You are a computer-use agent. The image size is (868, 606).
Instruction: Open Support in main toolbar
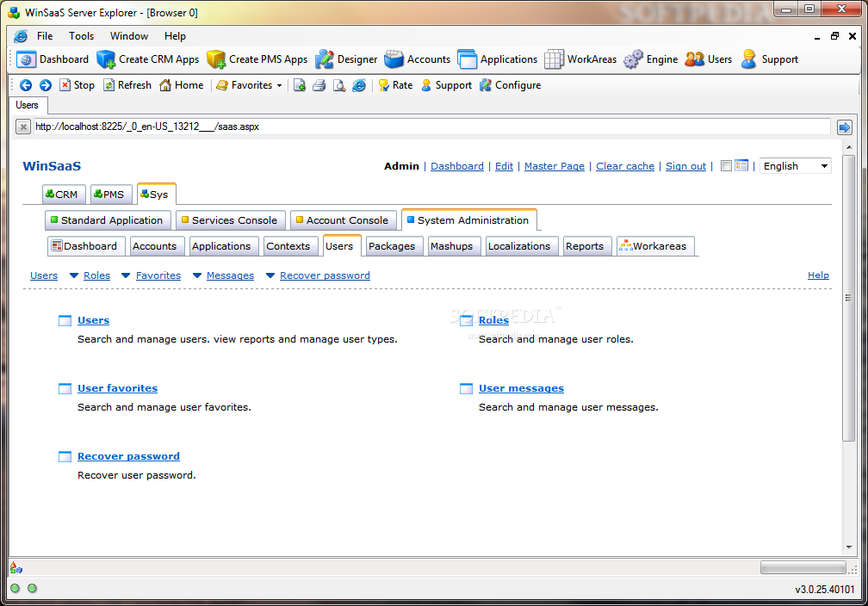point(770,59)
